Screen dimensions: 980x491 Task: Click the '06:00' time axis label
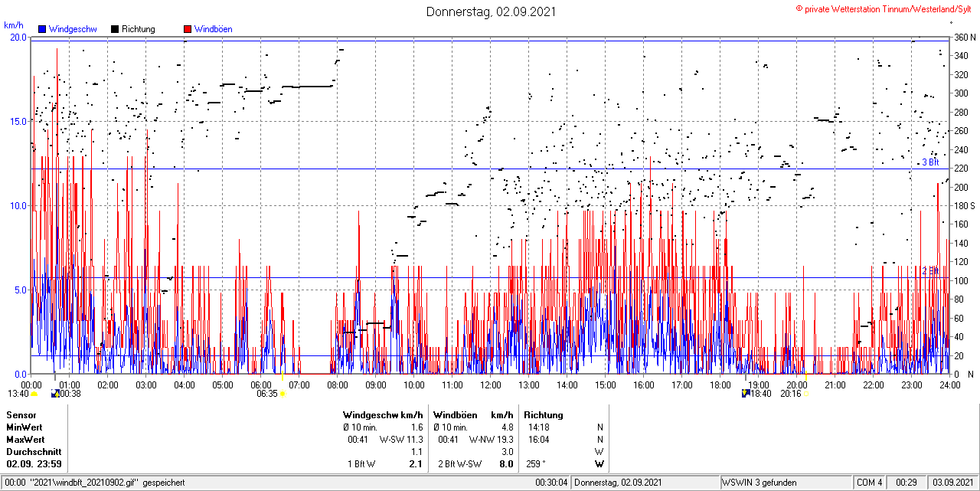[x=261, y=385]
